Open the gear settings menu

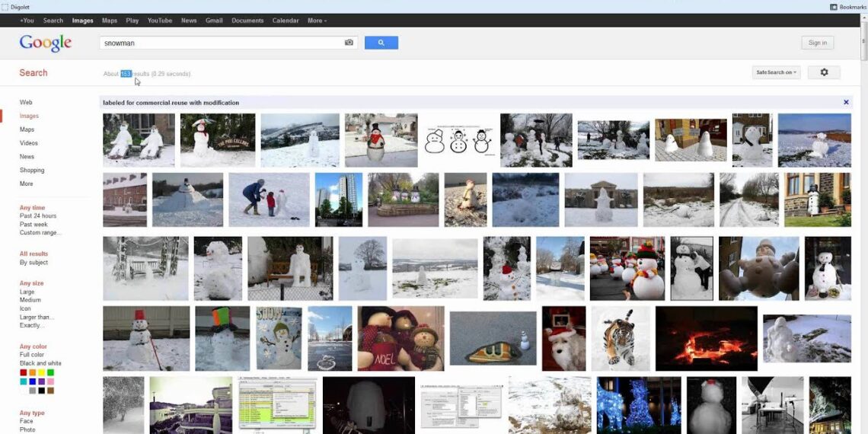click(x=824, y=72)
